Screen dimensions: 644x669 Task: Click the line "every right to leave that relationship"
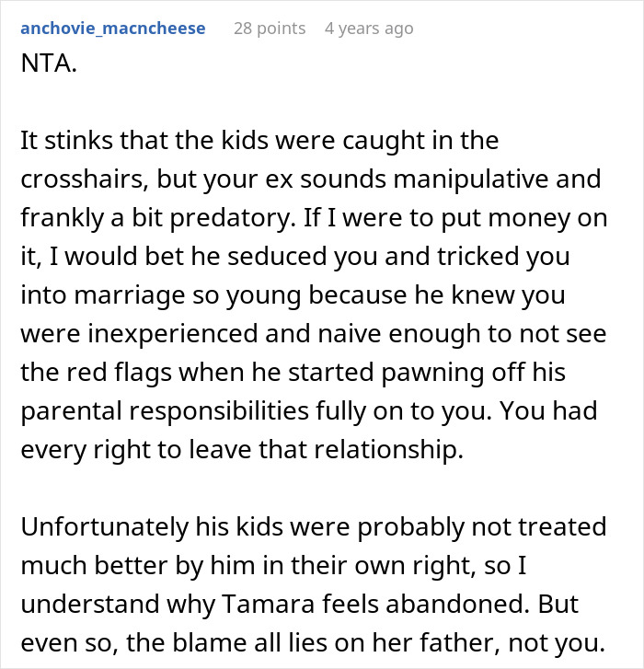tap(242, 449)
